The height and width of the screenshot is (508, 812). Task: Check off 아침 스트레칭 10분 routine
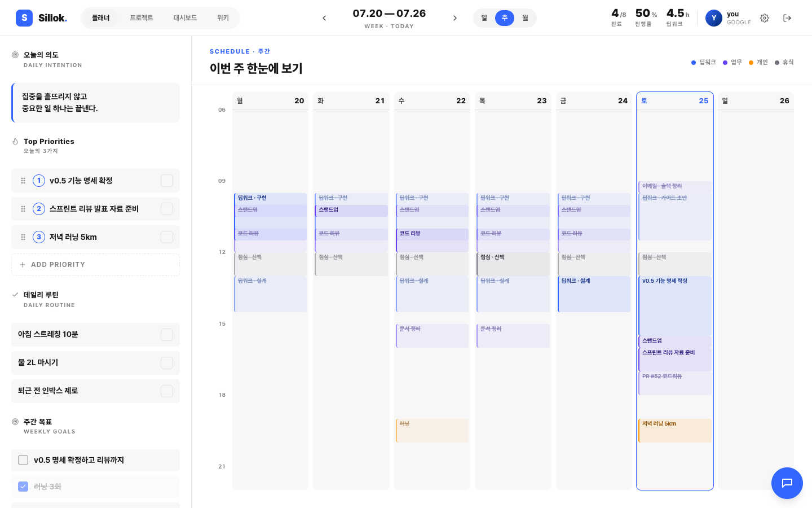(167, 335)
